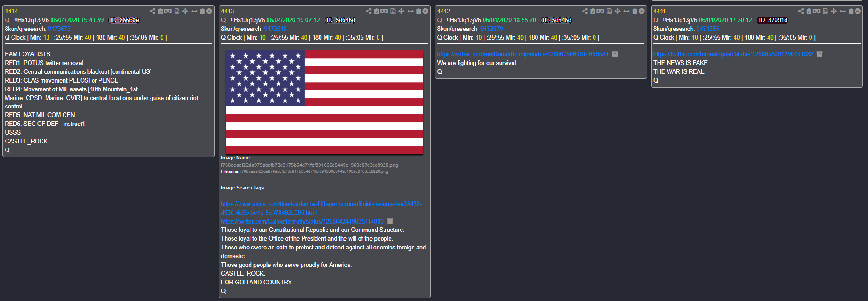Click the image file icon on post 4411
The height and width of the screenshot is (301, 868).
pyautogui.click(x=825, y=11)
